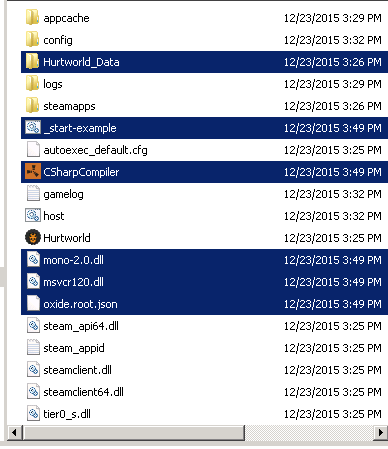The image size is (388, 449).
Task: Click the right arrow on horizontal scrollbar
Action: pos(380,433)
